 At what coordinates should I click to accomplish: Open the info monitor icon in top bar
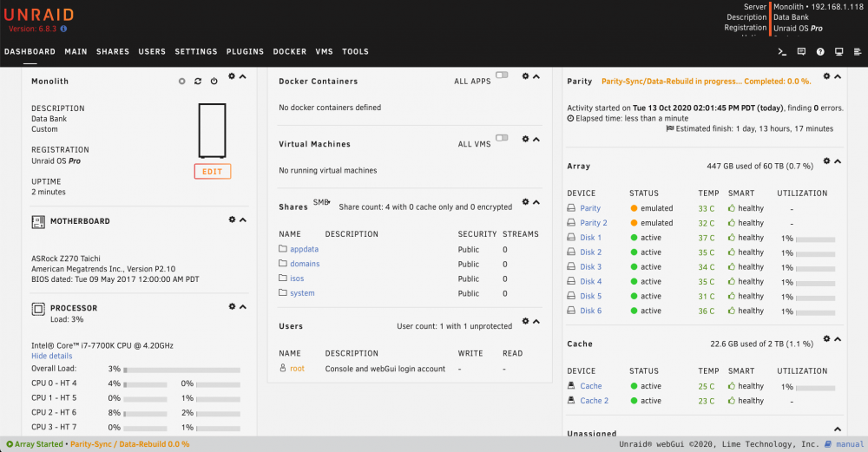[839, 51]
